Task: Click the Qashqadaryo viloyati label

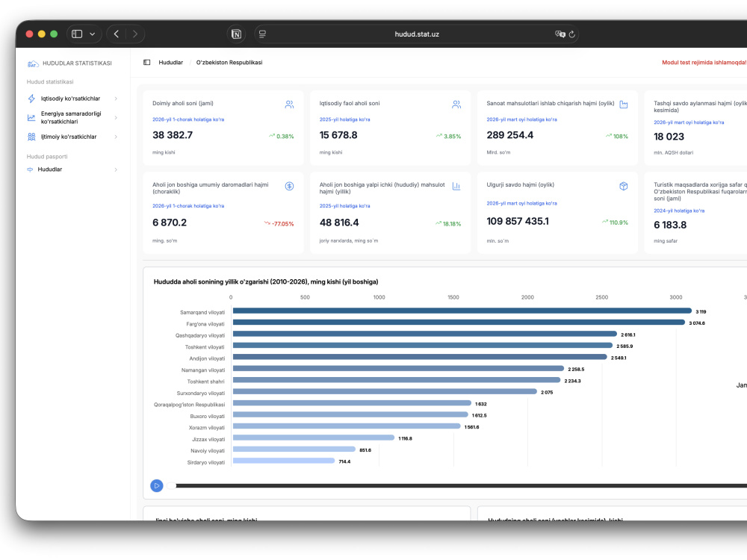Action: tap(199, 336)
